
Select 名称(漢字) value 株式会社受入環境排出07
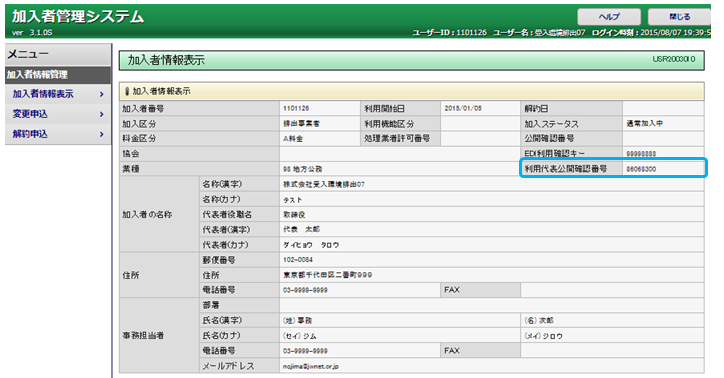pyautogui.click(x=324, y=184)
